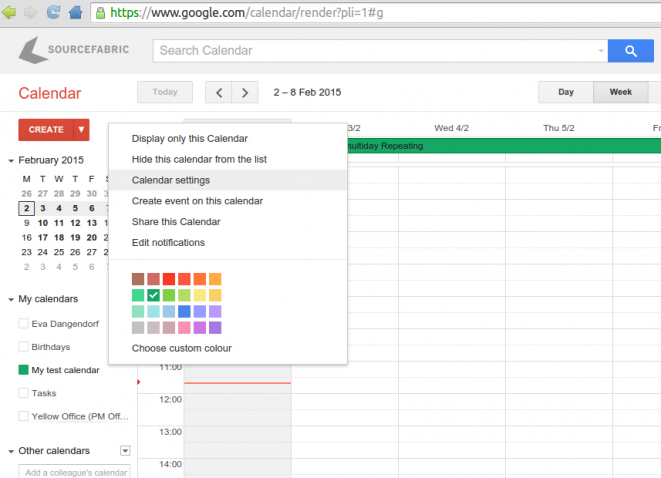Pick the gray colour swatch
This screenshot has height=478, width=661.
(x=138, y=328)
